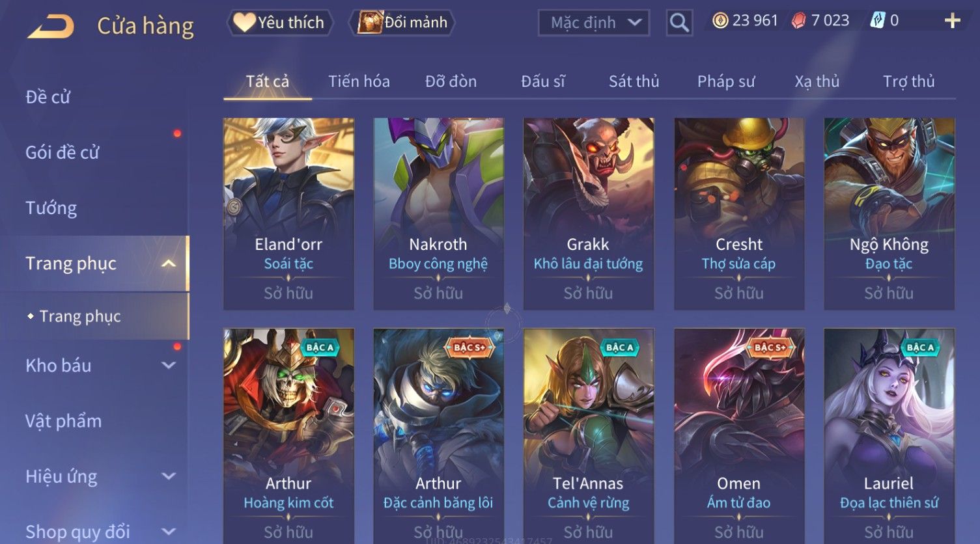980x544 pixels.
Task: Select Eland'orr Soái tặc skin card
Action: click(x=288, y=213)
